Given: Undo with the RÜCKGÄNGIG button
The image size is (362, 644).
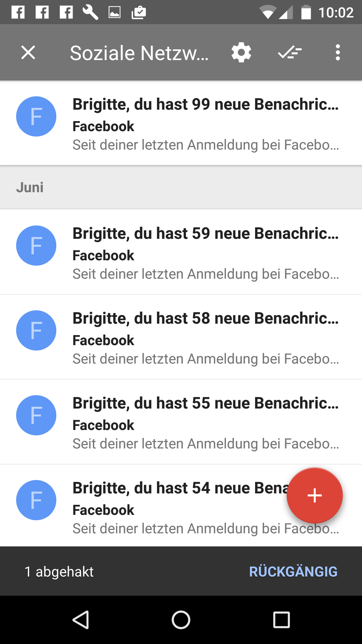Looking at the screenshot, I should point(293,572).
